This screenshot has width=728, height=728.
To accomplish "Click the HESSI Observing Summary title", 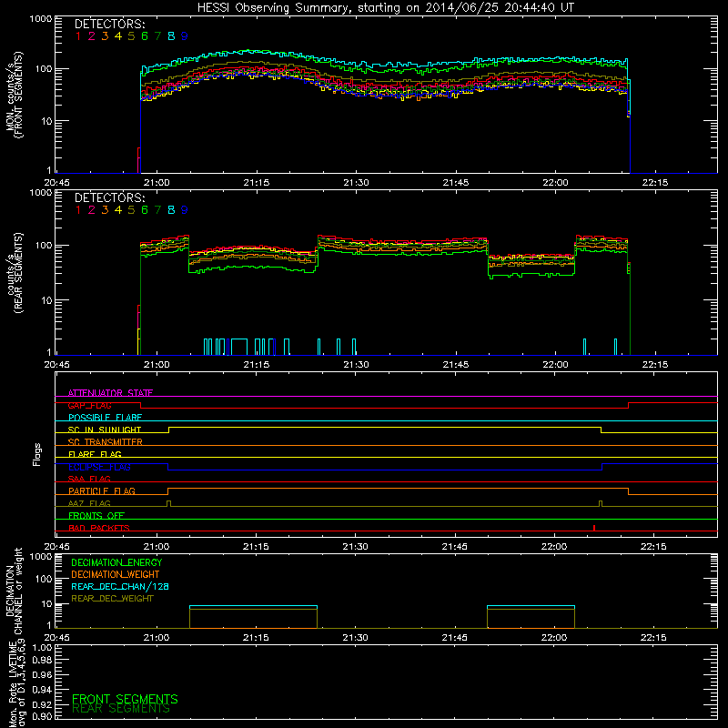I will (385, 8).
